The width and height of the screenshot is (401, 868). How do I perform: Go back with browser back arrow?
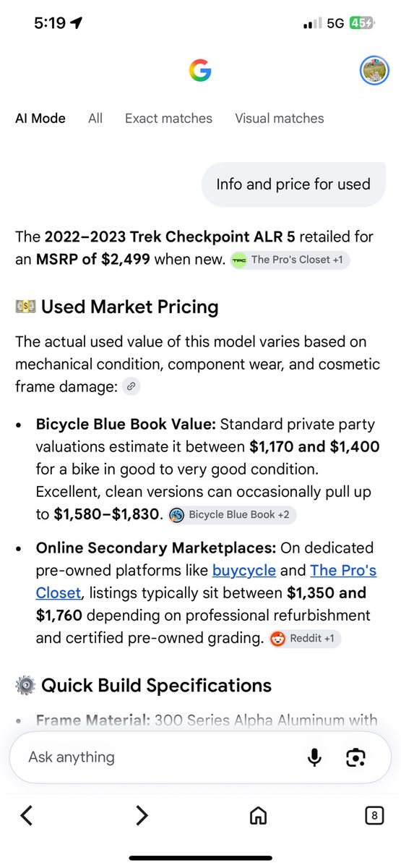pyautogui.click(x=27, y=816)
